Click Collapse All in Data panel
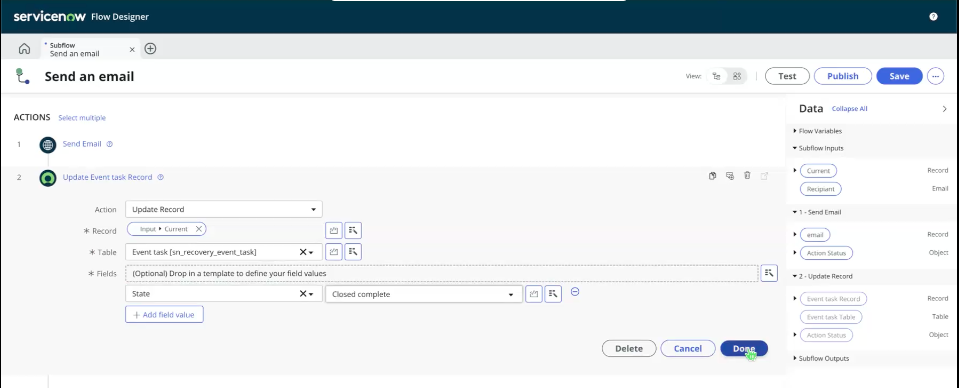Viewport: 959px width, 388px height. click(849, 109)
